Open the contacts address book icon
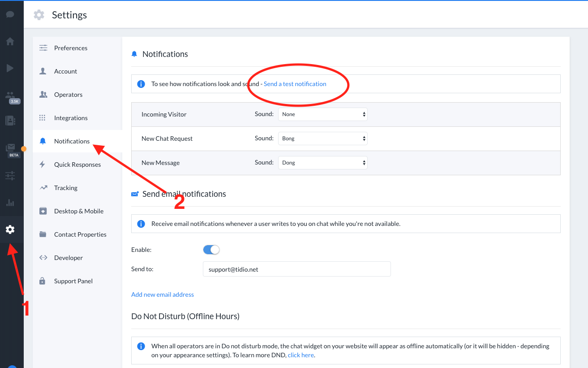The width and height of the screenshot is (588, 368). pos(10,121)
